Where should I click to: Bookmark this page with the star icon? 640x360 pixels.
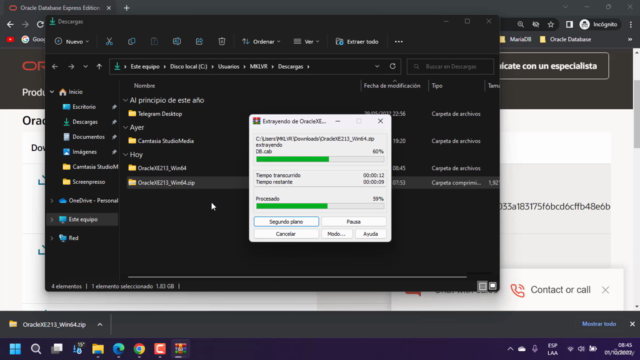point(551,24)
